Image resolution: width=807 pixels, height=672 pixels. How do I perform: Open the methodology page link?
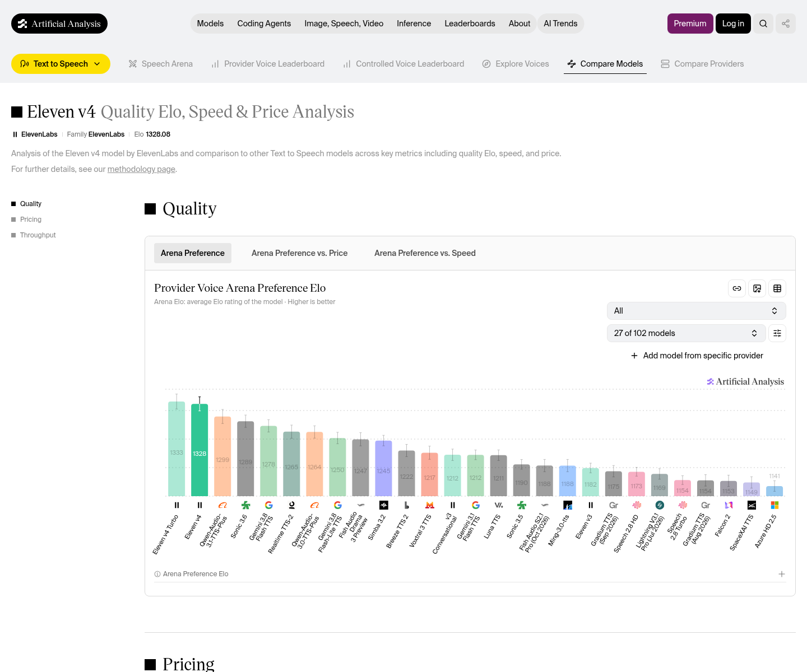141,169
